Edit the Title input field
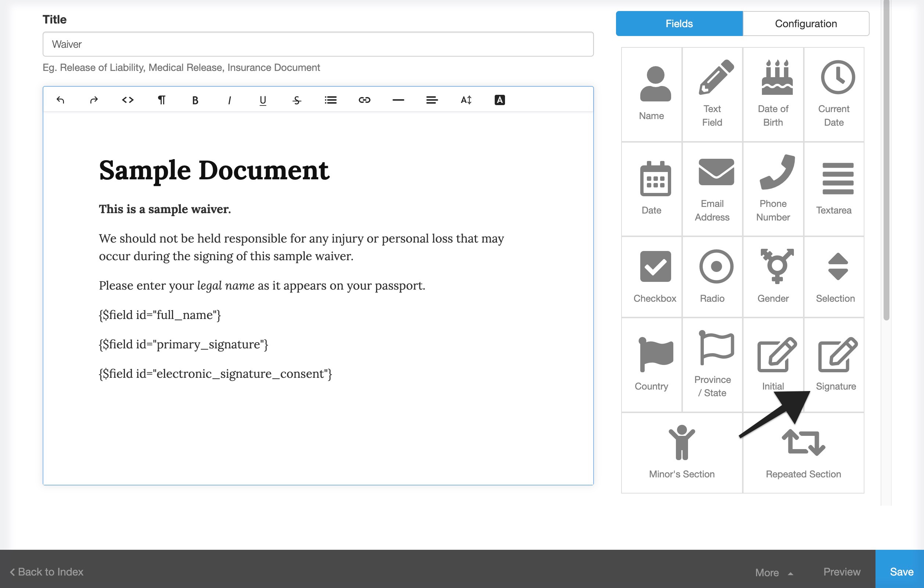The image size is (924, 588). pyautogui.click(x=318, y=44)
